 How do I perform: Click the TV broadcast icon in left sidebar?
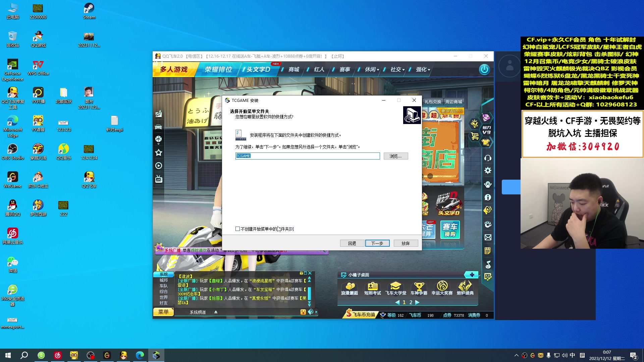159,179
